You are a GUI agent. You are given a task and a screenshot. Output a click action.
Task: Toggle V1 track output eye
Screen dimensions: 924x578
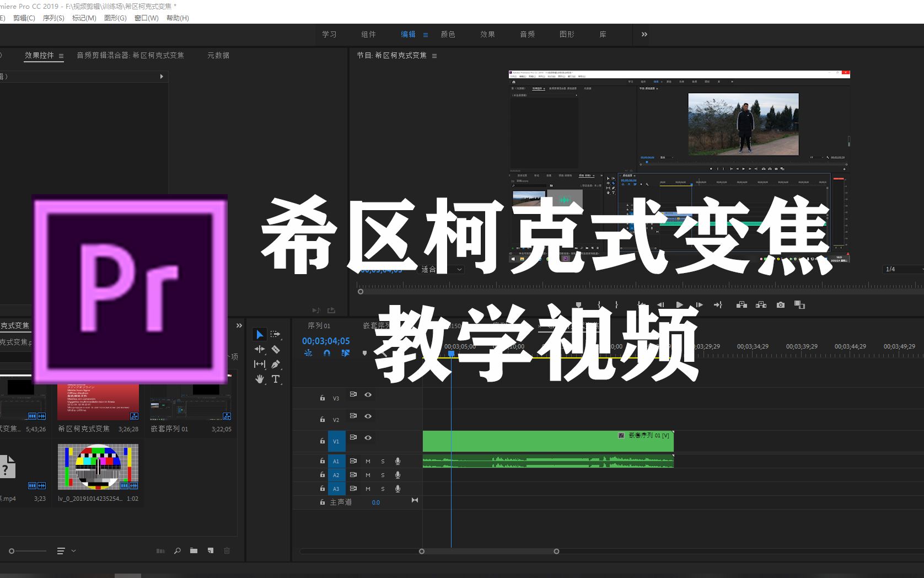pos(368,437)
